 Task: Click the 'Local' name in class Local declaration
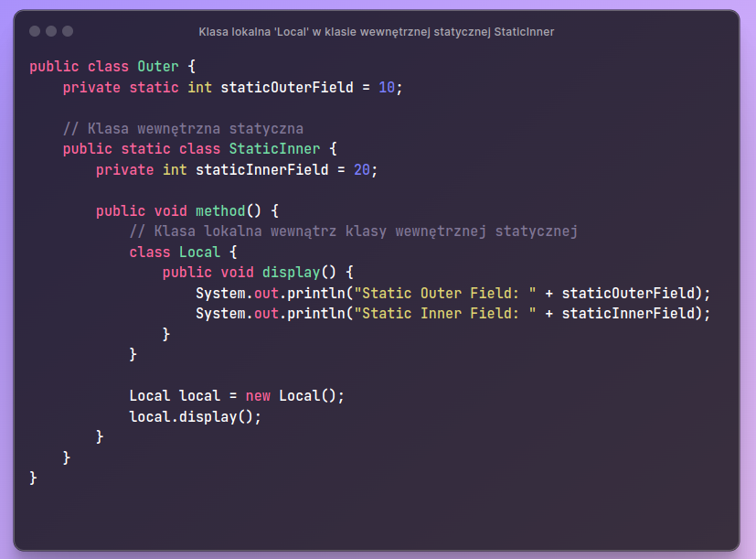(199, 253)
